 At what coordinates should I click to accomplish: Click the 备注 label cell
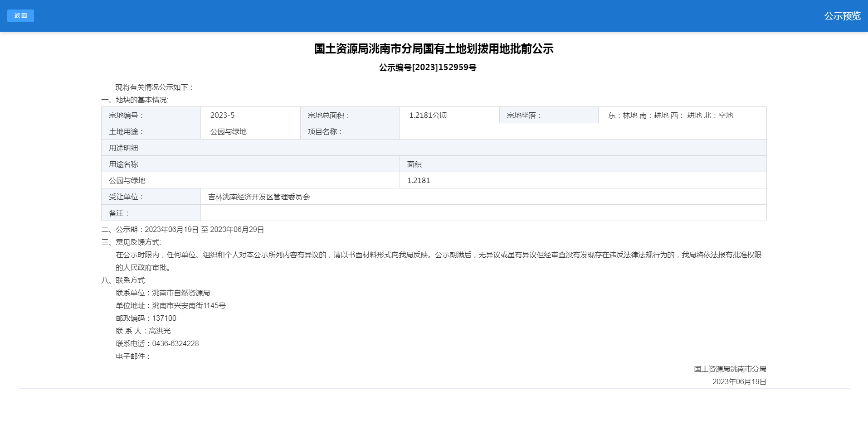pyautogui.click(x=151, y=213)
